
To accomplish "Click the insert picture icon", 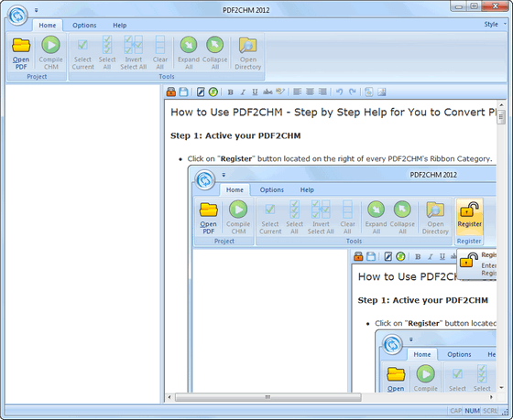I will click(382, 92).
